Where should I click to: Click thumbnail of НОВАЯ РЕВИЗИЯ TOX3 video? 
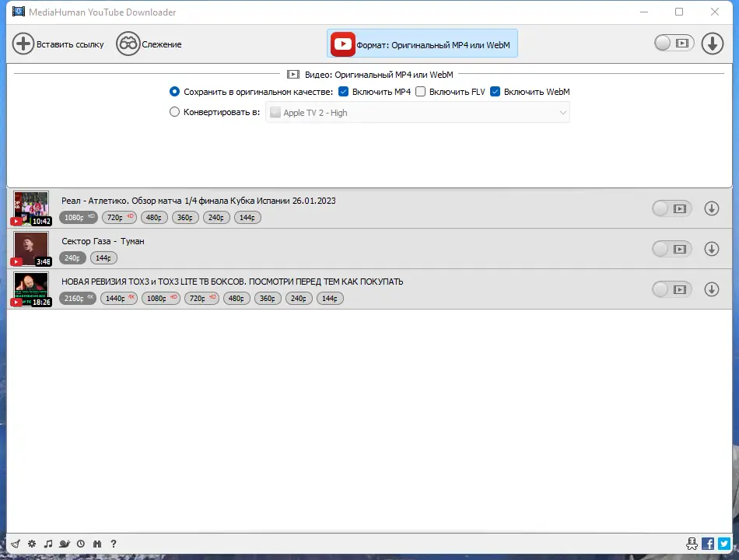point(31,289)
